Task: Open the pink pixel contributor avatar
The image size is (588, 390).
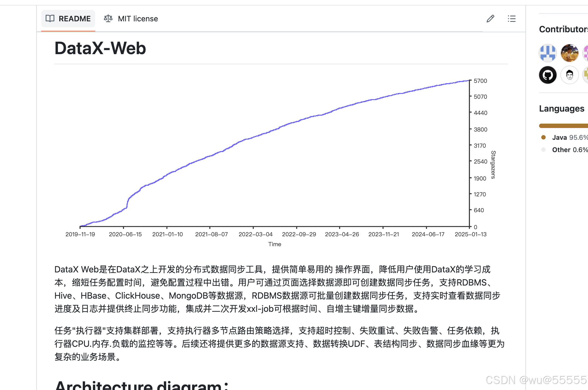Action: click(586, 53)
